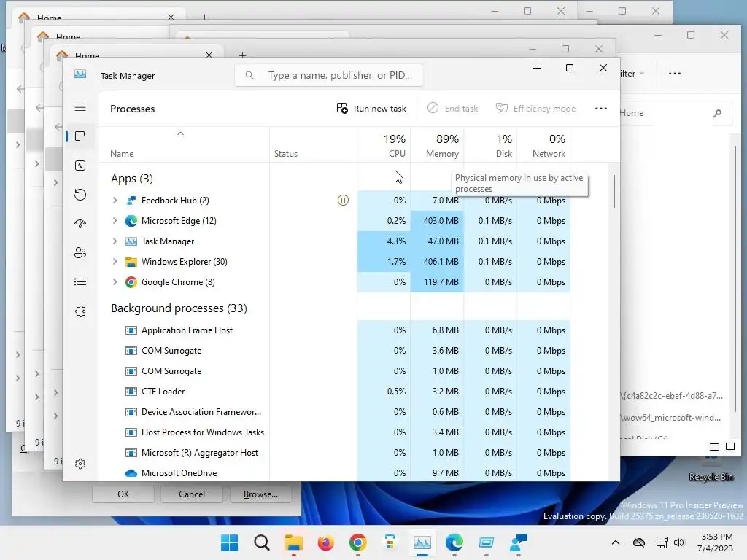This screenshot has width=747, height=560.
Task: Open Feedback Hub from the taskbar
Action: [519, 542]
